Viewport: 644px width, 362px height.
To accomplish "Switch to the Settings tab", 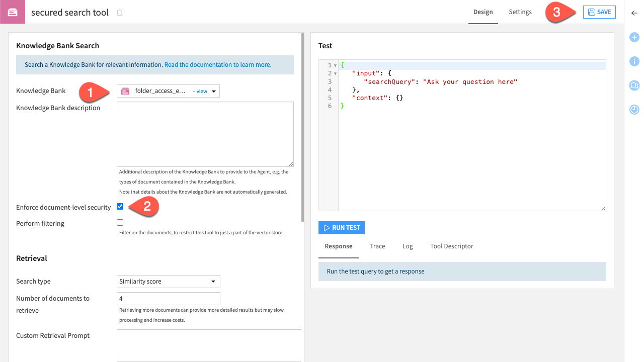I will click(x=520, y=12).
